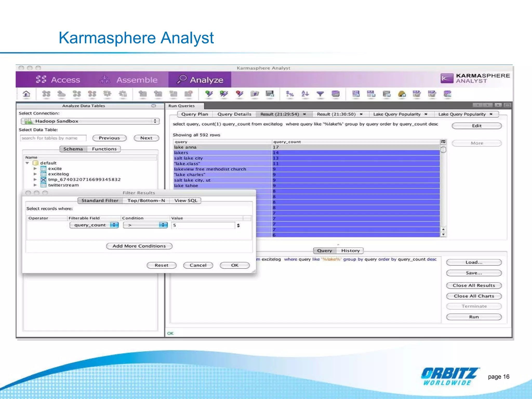Close the Result (21:30:50) tab
This screenshot has width=532, height=399.
tap(361, 114)
